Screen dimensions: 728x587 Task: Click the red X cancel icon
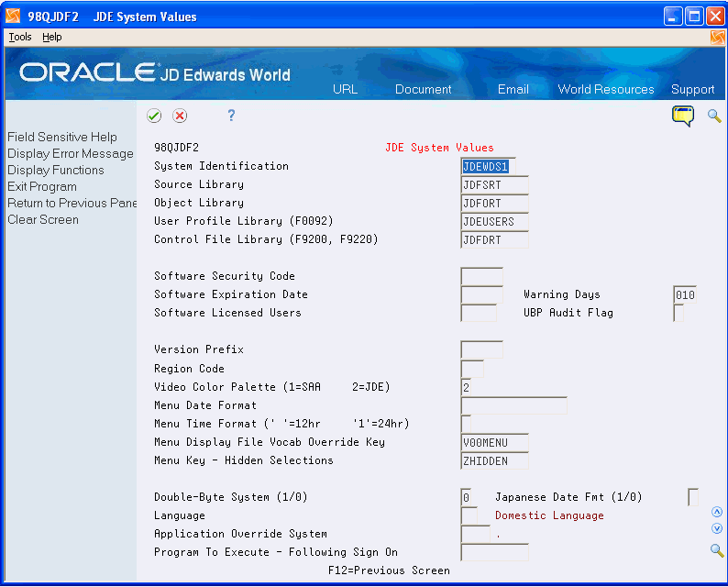pos(180,116)
